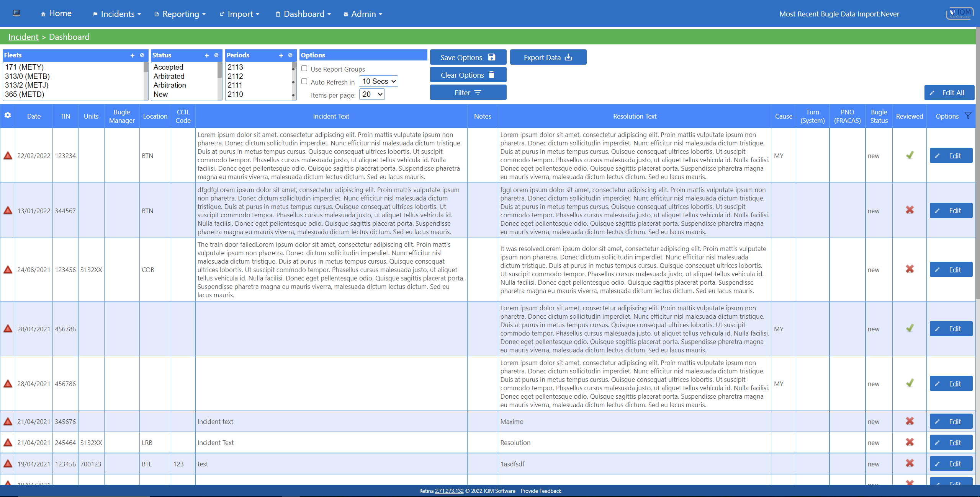The width and height of the screenshot is (980, 497).
Task: Expand the Admin dropdown menu
Action: point(363,14)
